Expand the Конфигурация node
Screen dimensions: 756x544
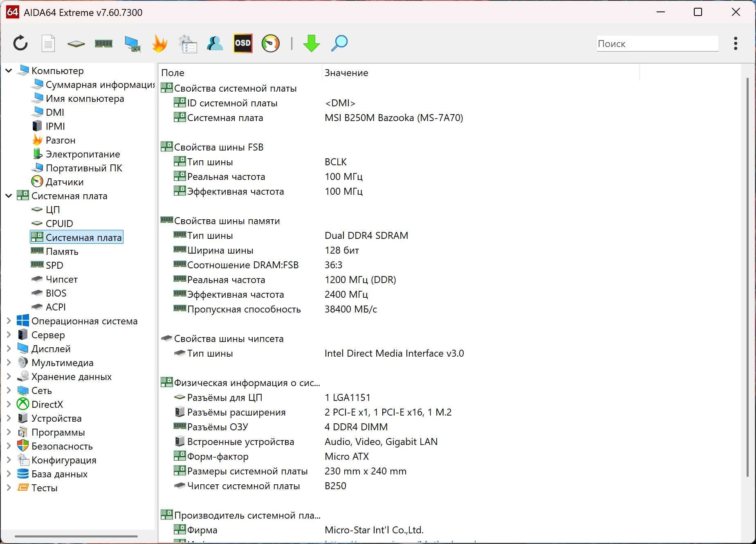coord(9,460)
